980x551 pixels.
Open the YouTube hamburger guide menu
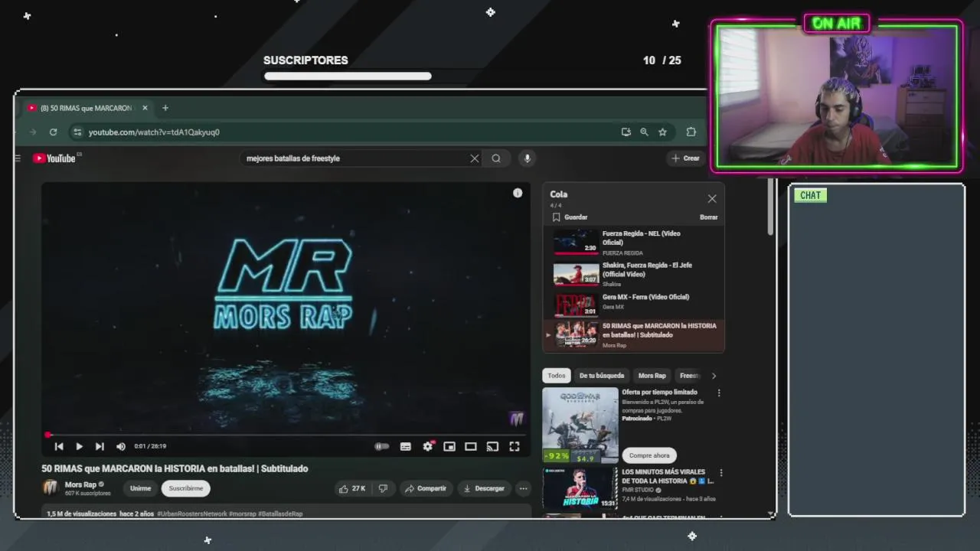17,158
